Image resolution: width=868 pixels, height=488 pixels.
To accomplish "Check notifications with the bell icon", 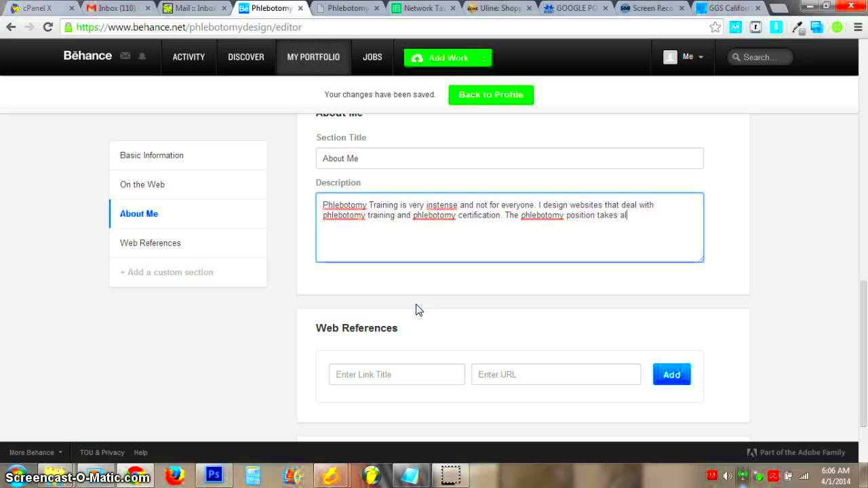I will click(142, 56).
